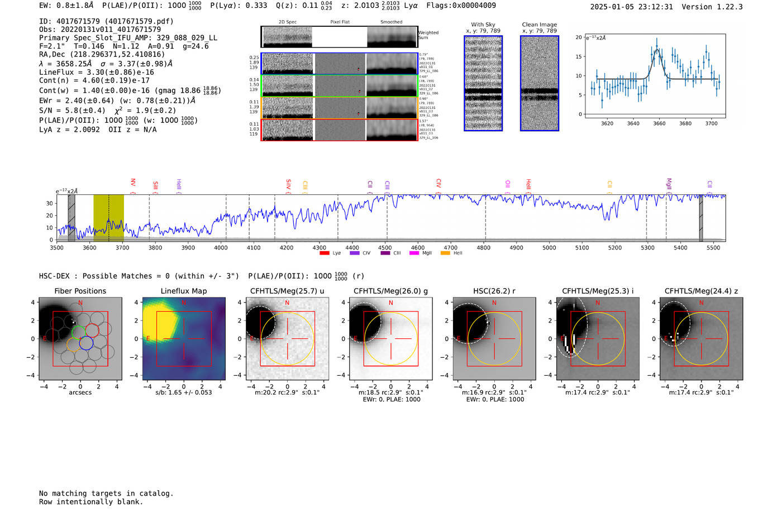Select the blue-bordered fiber 2D spectrum row

point(340,64)
